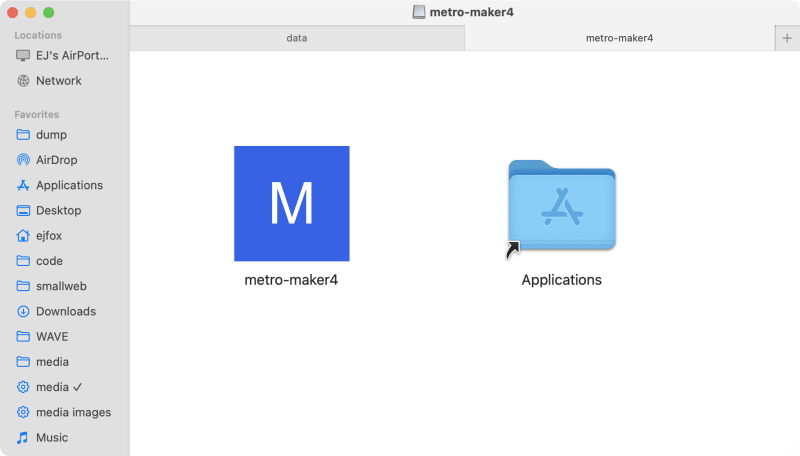The height and width of the screenshot is (456, 800).
Task: Close the Finder window
Action: coord(12,13)
